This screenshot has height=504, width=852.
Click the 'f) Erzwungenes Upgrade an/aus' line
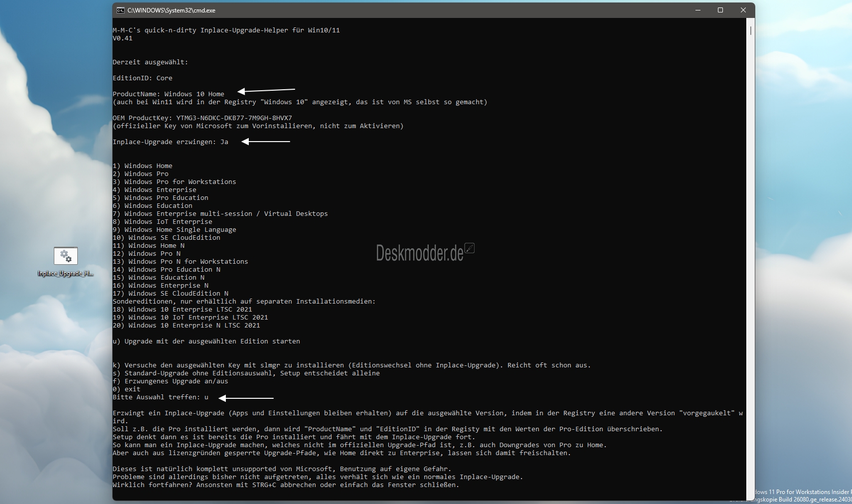click(170, 381)
